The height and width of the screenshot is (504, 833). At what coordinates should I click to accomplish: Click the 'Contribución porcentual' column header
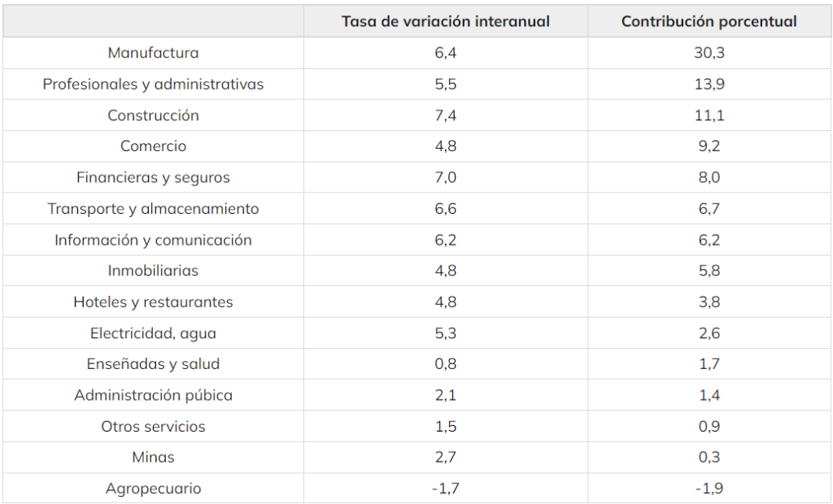[x=709, y=22]
